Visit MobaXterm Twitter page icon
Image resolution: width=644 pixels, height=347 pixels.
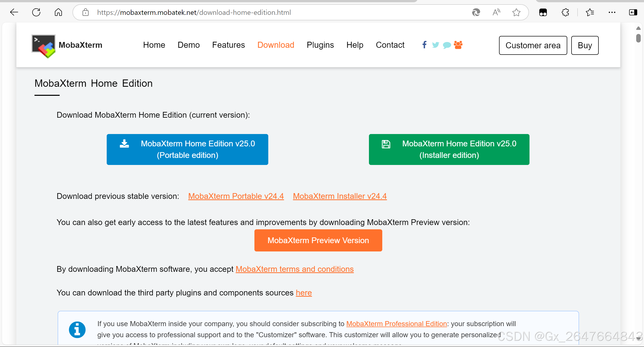[x=435, y=45]
